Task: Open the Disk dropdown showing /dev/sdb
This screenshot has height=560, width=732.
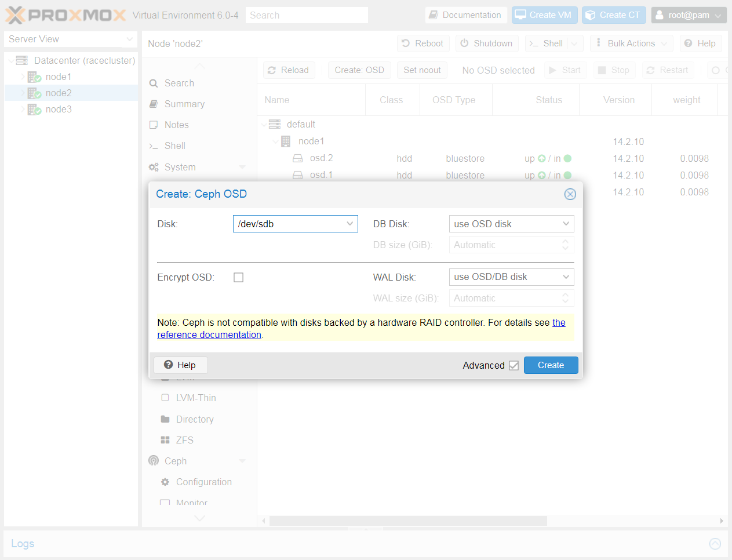Action: point(349,224)
